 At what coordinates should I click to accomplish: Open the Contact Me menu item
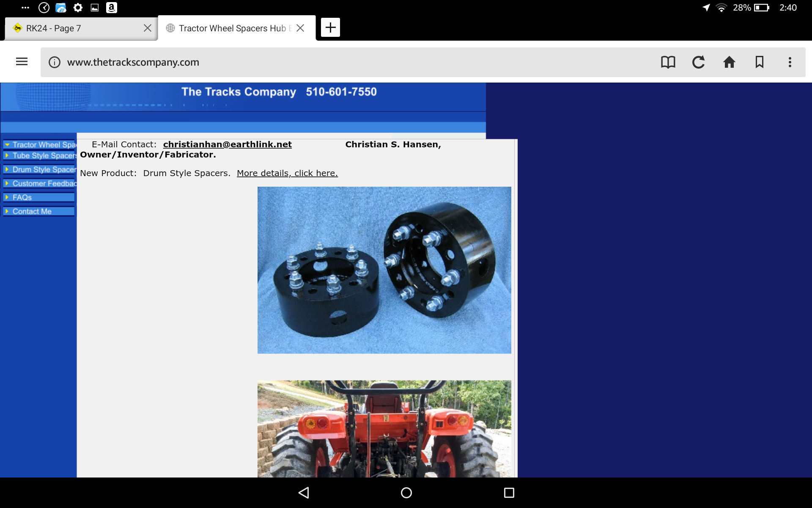point(39,211)
